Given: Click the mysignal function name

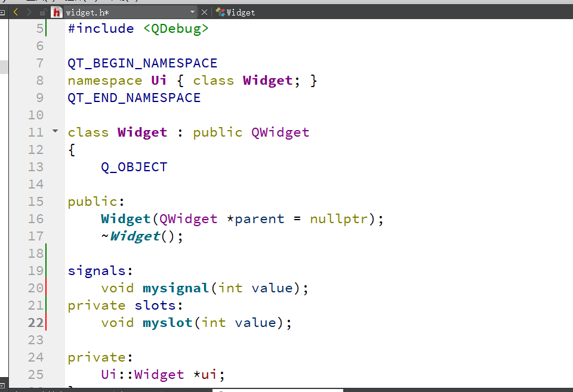Looking at the screenshot, I should (x=175, y=288).
